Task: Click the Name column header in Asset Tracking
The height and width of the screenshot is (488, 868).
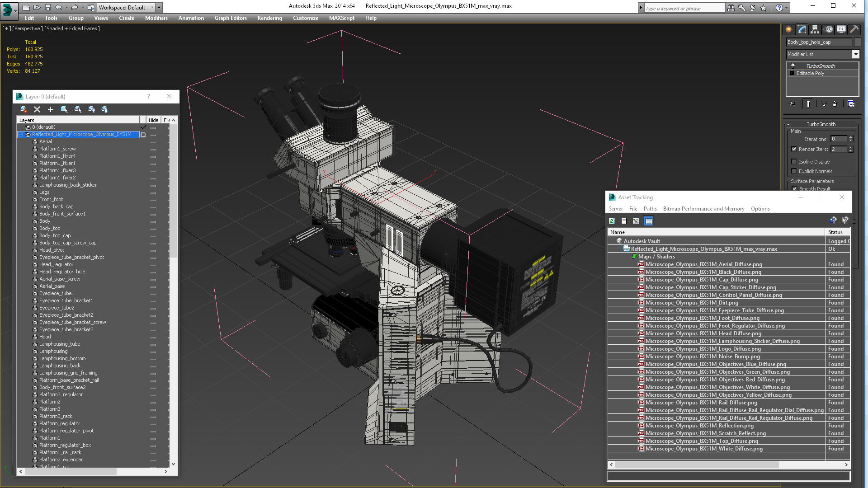Action: pos(716,232)
